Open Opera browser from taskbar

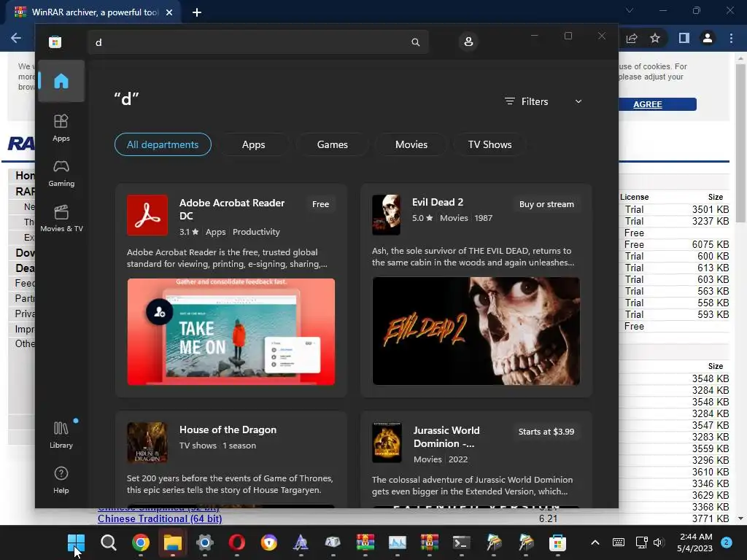coord(237,542)
